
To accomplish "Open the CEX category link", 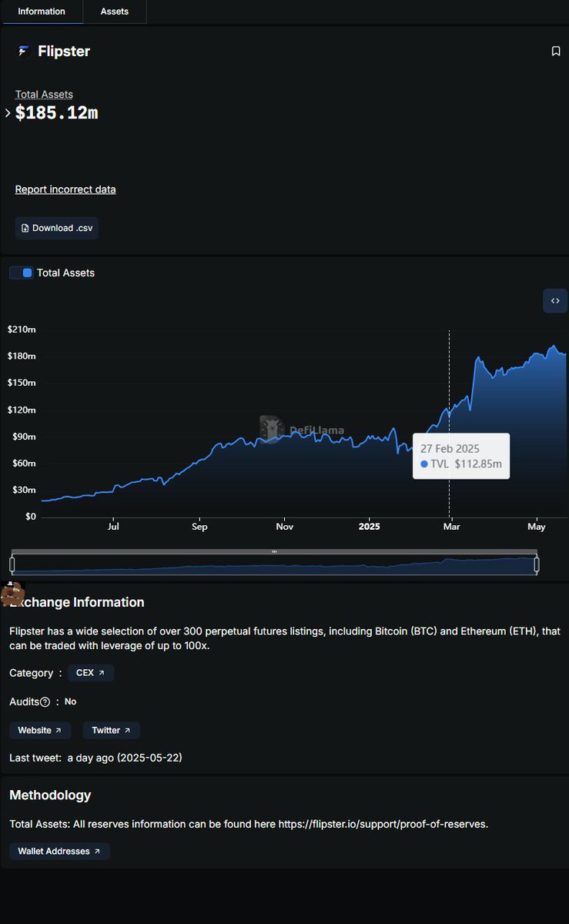I will (x=91, y=673).
